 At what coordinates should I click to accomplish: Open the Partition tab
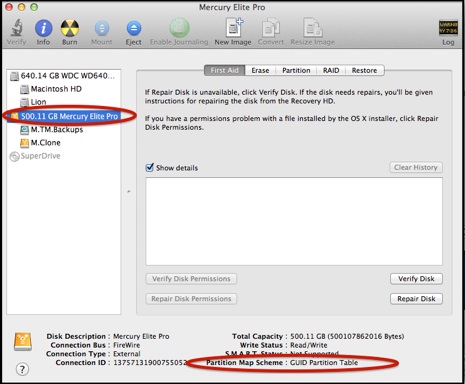[296, 70]
